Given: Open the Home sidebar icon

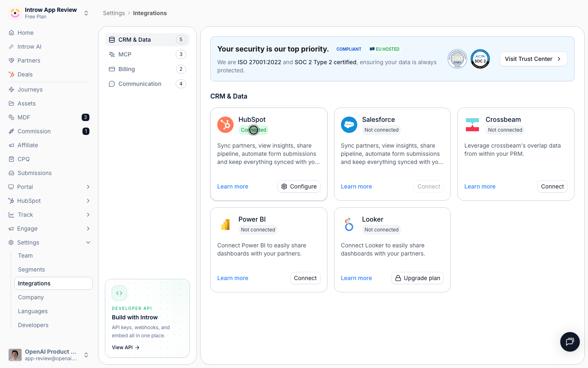Looking at the screenshot, I should (11, 33).
